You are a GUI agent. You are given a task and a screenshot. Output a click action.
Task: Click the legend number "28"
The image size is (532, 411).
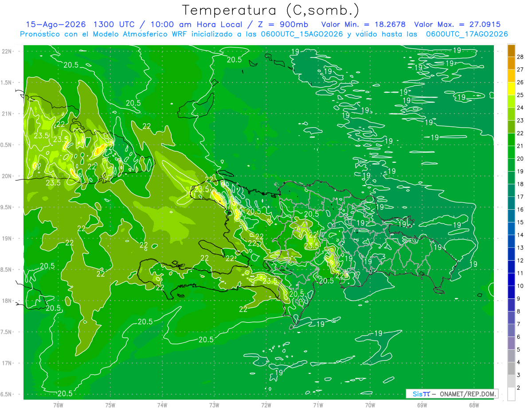click(x=520, y=57)
